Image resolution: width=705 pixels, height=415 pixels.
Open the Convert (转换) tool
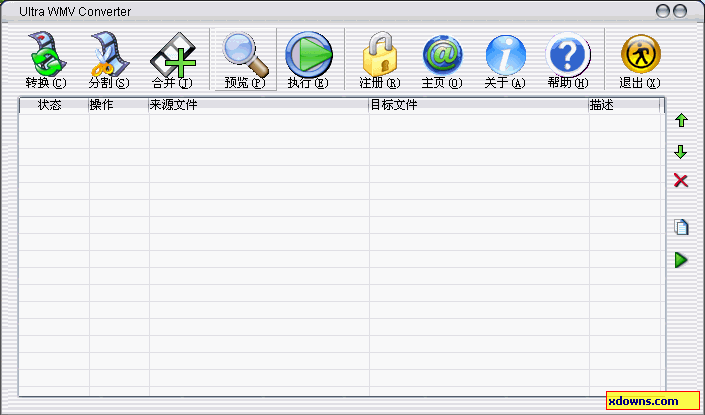46,59
